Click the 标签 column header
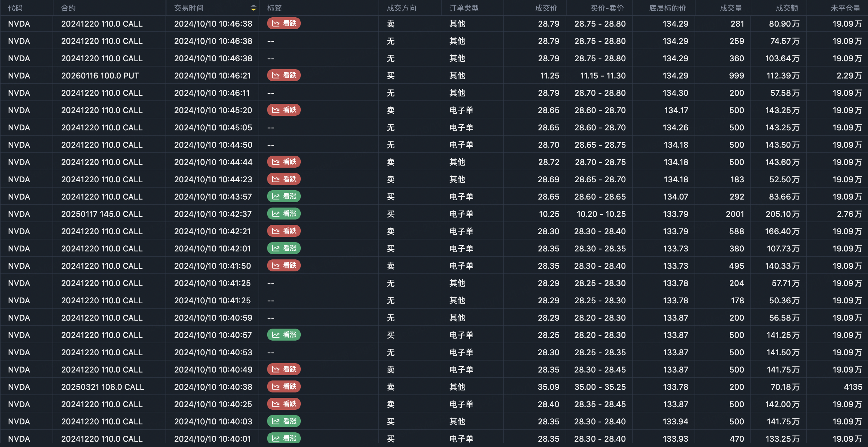 pos(274,8)
